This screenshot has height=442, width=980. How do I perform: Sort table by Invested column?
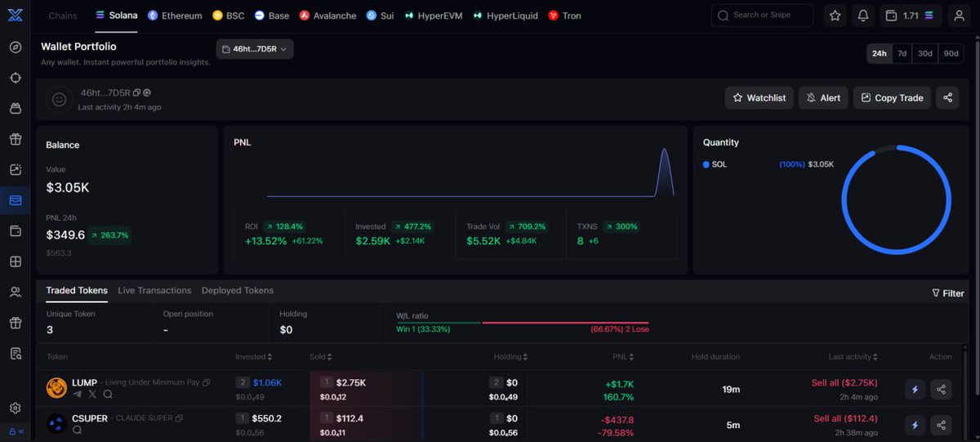pyautogui.click(x=254, y=356)
